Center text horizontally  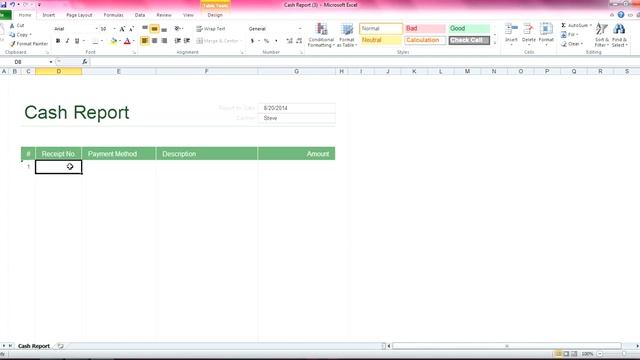point(154,41)
